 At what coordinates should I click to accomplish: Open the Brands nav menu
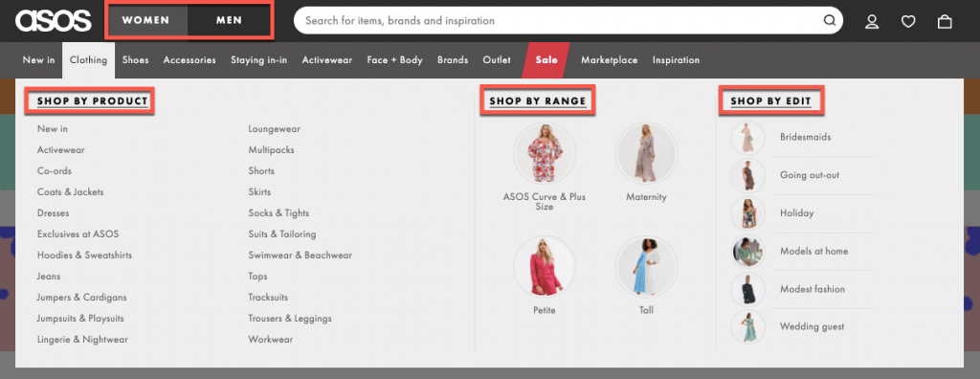click(x=453, y=60)
